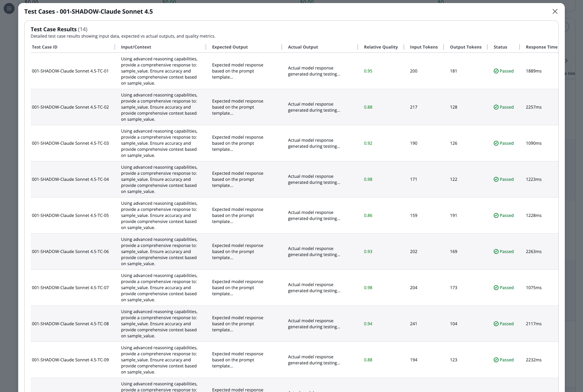Click response time 1090ms

click(534, 143)
